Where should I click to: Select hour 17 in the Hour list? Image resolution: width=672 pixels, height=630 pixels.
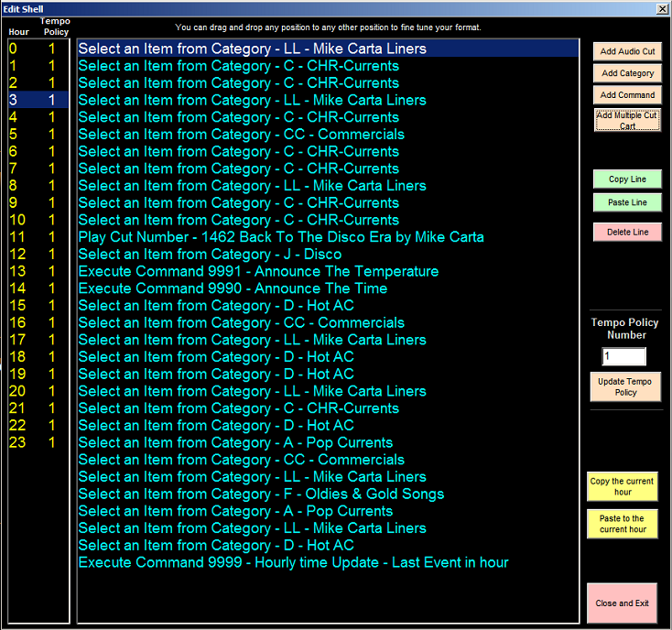[38, 340]
